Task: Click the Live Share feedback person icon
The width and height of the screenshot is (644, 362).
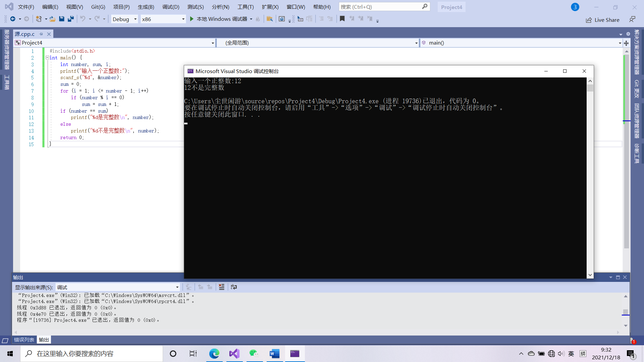Action: tap(632, 19)
